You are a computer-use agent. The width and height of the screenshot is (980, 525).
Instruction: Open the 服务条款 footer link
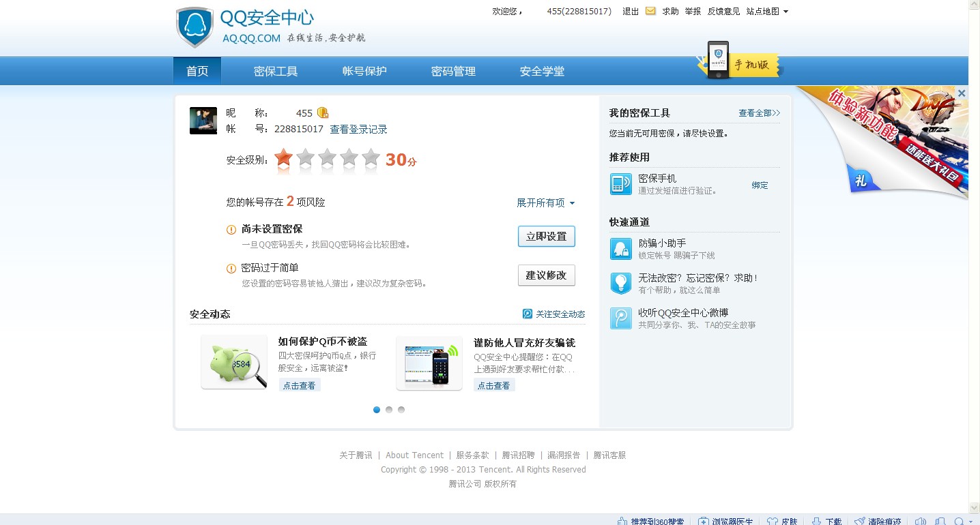click(x=472, y=455)
